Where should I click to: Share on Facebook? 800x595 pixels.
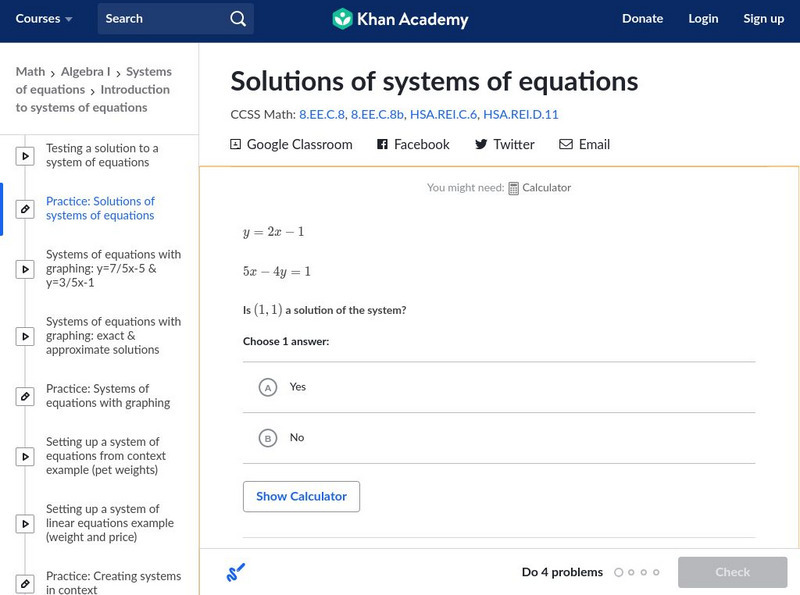tap(382, 145)
